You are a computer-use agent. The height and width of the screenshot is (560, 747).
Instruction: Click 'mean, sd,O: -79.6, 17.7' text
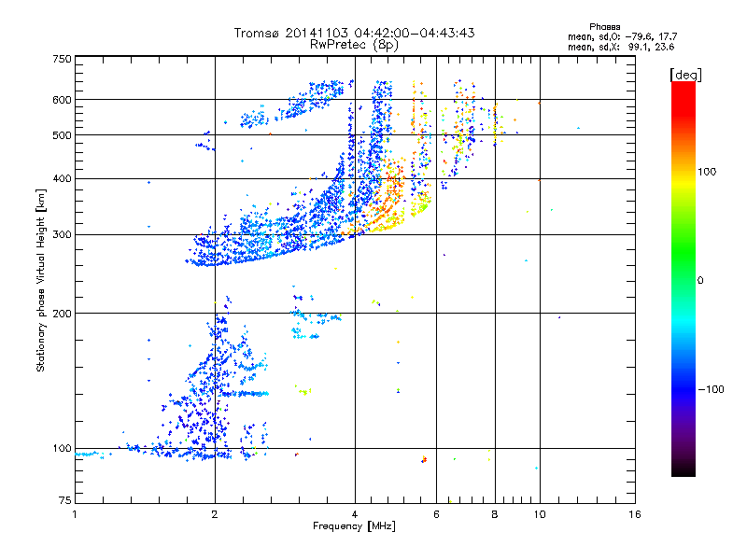pyautogui.click(x=622, y=36)
